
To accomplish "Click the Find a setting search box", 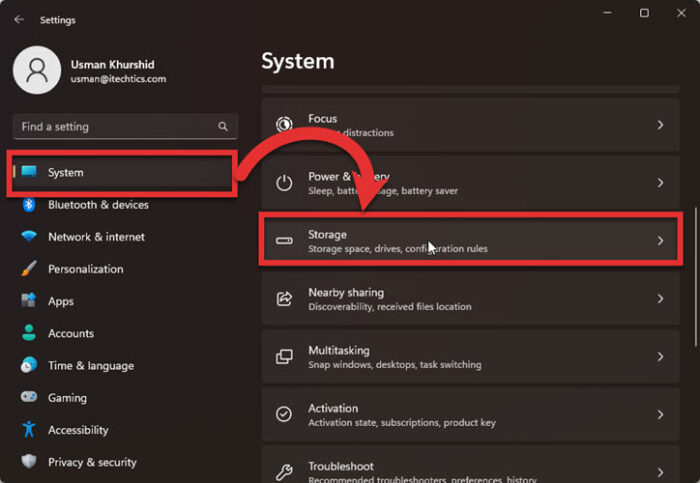I will [x=125, y=126].
